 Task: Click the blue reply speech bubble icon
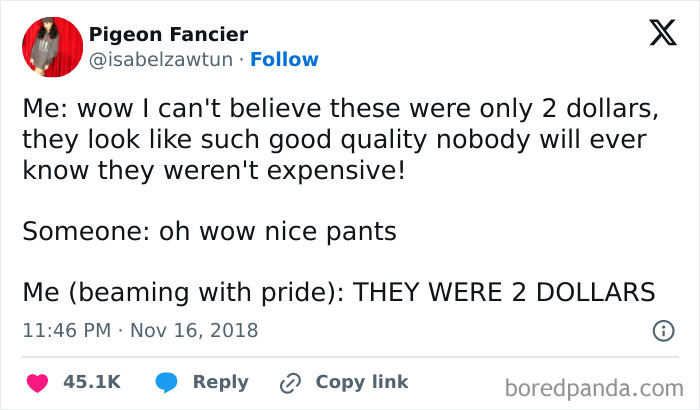(x=167, y=382)
